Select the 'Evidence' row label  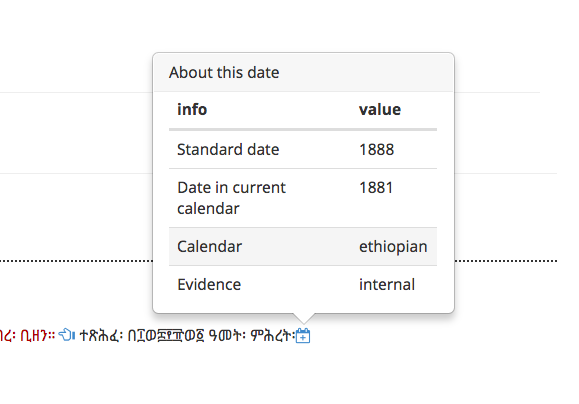209,285
